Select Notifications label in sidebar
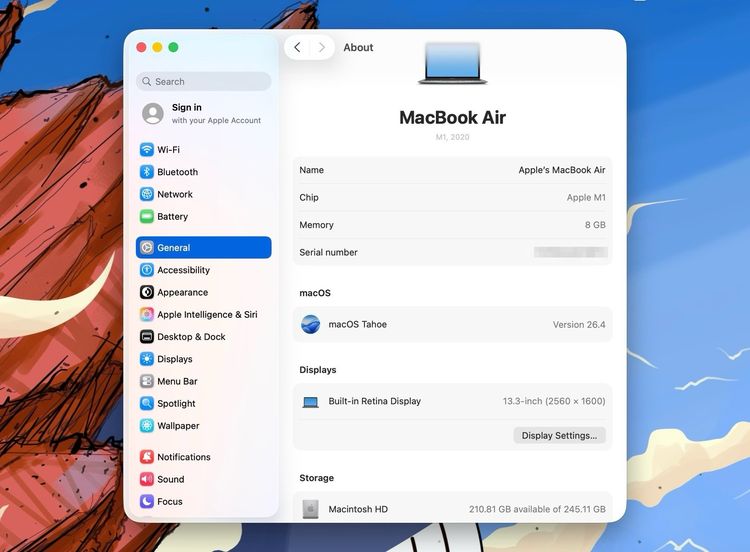Image resolution: width=750 pixels, height=552 pixels. pyautogui.click(x=184, y=457)
